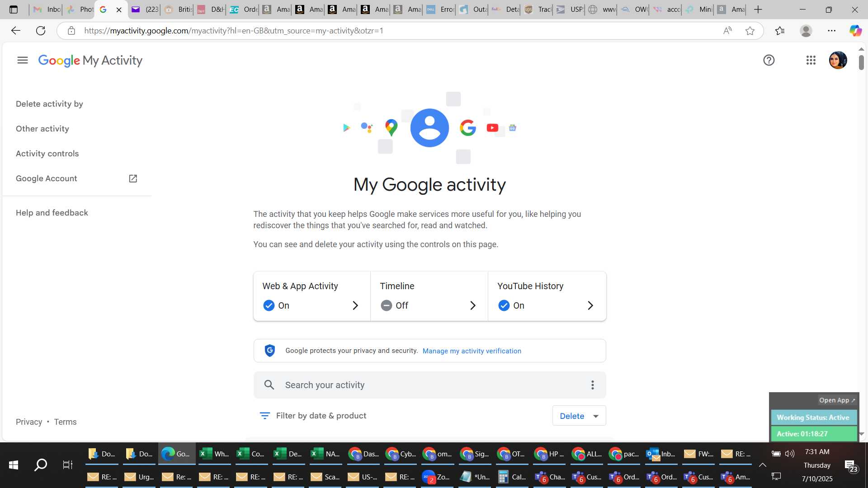The width and height of the screenshot is (868, 488).
Task: Open Edge tab actions menu icon
Action: point(14,9)
